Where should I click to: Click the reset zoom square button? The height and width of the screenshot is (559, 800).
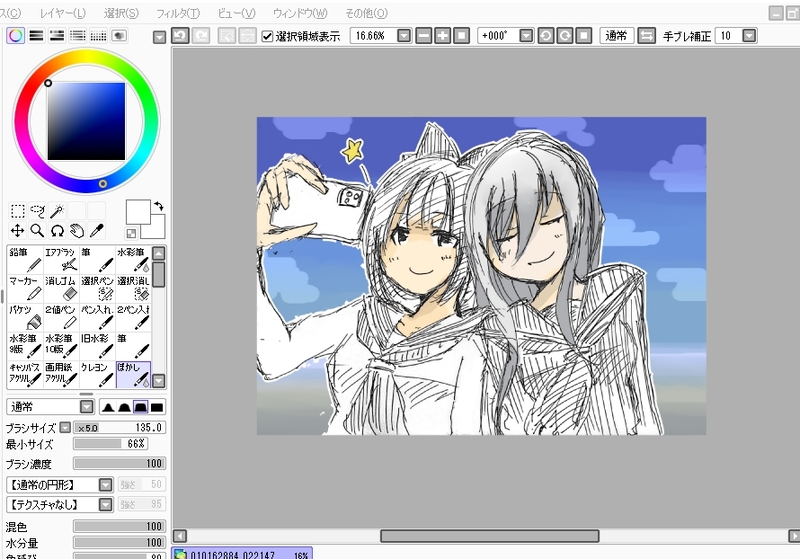pos(461,36)
